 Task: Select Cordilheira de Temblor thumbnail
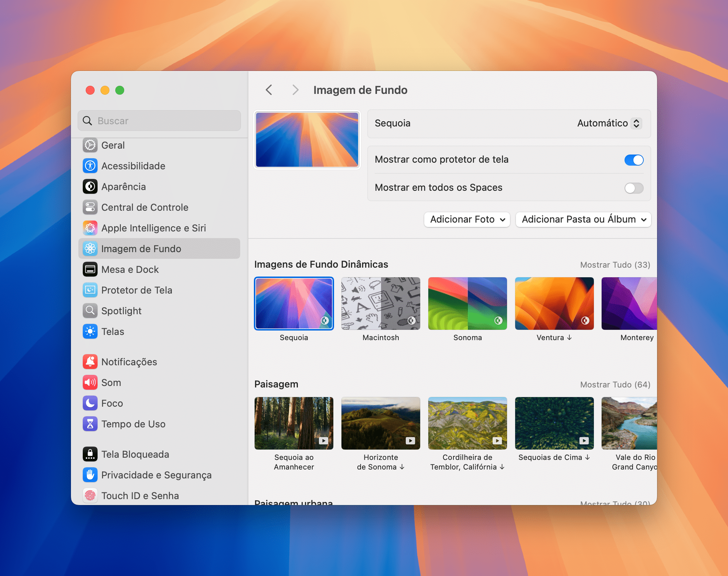click(467, 423)
